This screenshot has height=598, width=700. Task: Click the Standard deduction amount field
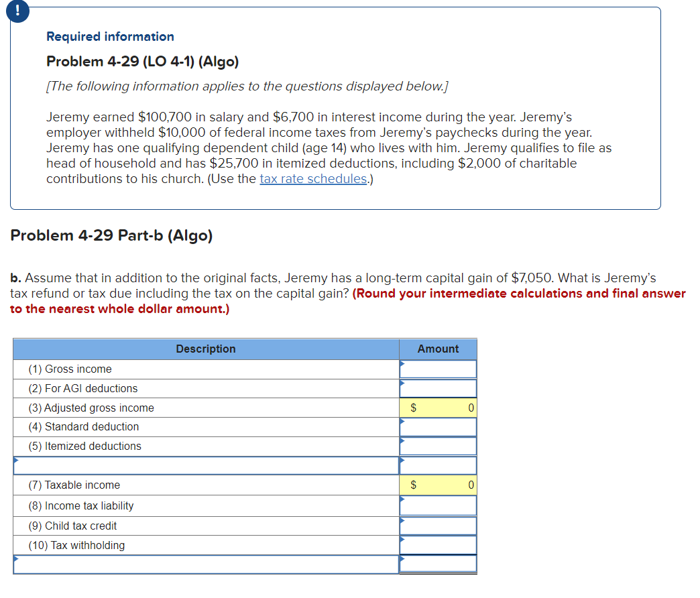coord(438,426)
